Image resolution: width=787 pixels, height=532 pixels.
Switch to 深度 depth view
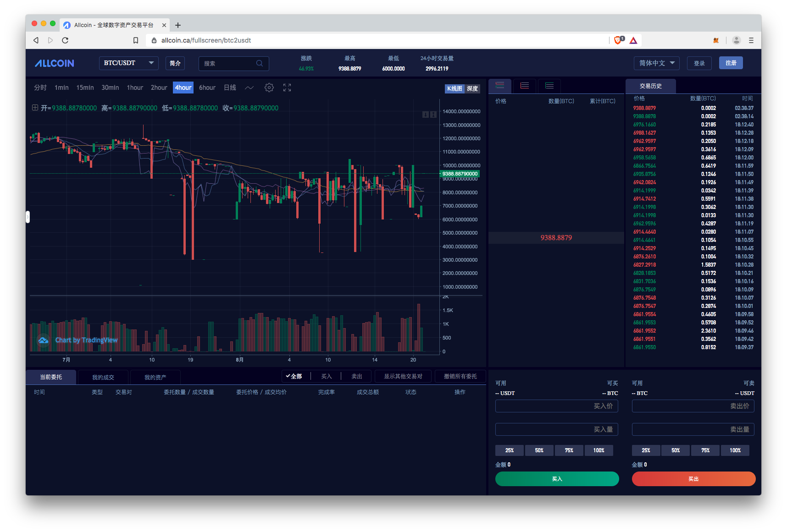point(472,89)
